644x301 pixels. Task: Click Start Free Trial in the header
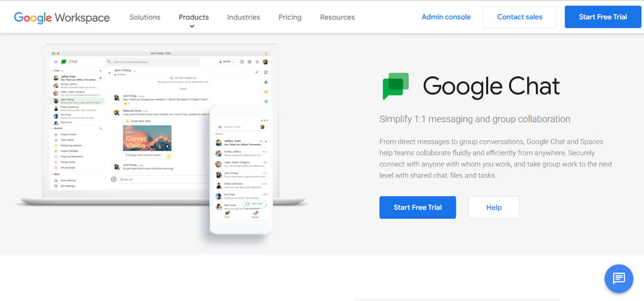coord(602,17)
